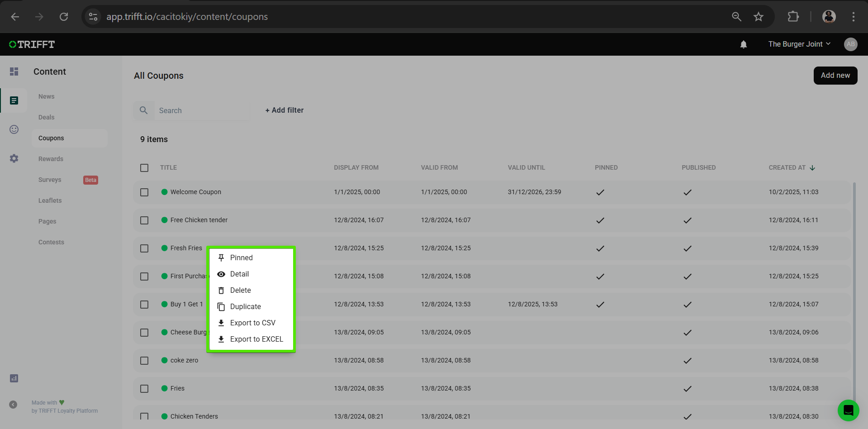Check the coke zero row checkbox
Image resolution: width=868 pixels, height=429 pixels.
[x=144, y=361]
